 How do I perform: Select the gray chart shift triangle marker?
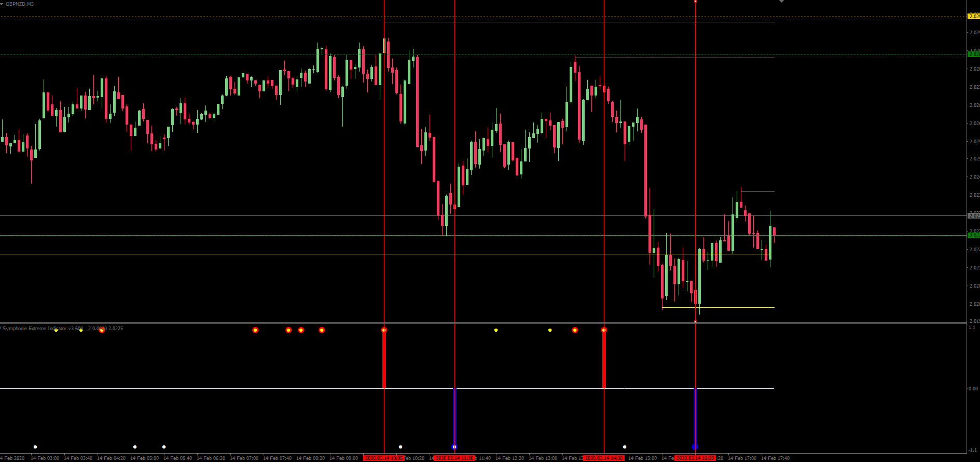(x=781, y=2)
